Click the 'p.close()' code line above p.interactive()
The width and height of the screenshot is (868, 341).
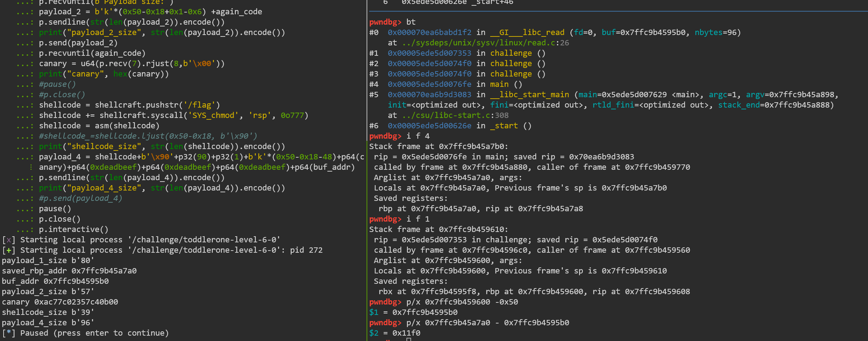(x=59, y=219)
